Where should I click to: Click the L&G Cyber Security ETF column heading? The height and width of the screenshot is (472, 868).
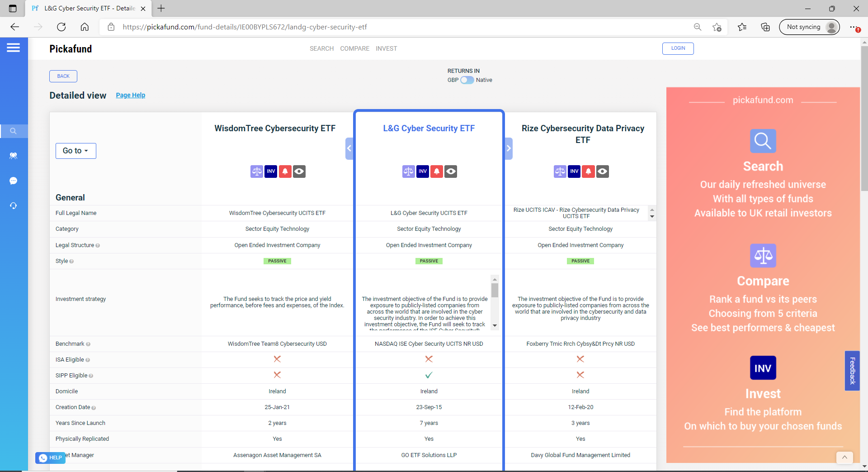[429, 129]
